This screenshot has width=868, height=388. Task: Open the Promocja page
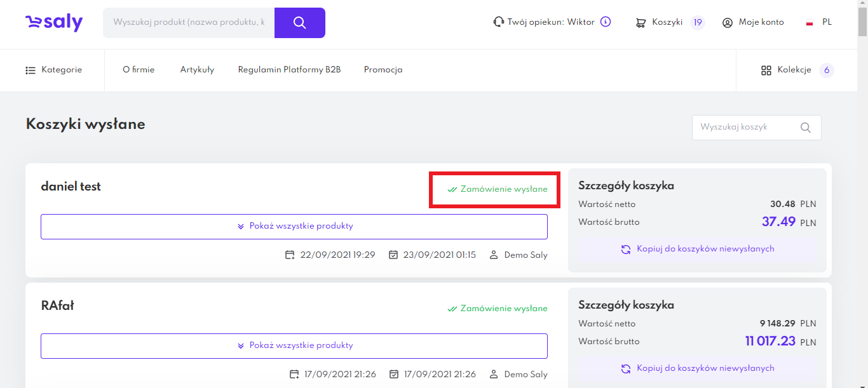tap(383, 70)
